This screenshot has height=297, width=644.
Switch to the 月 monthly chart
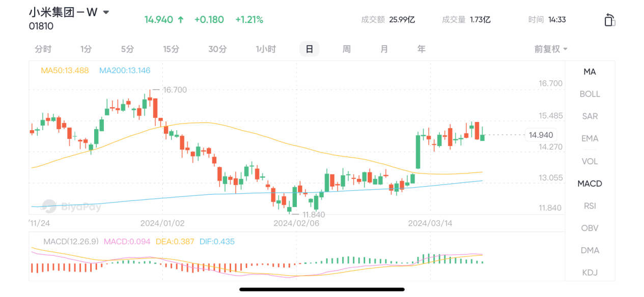click(384, 49)
